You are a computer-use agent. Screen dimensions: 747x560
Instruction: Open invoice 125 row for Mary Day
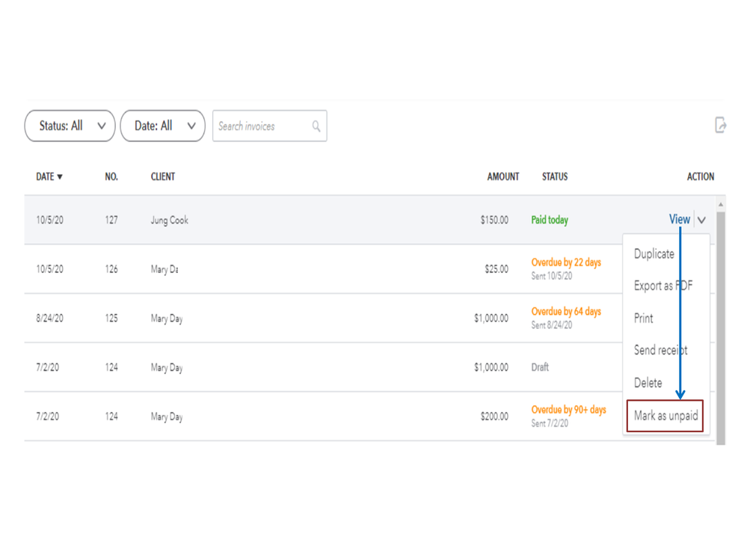coord(299,319)
